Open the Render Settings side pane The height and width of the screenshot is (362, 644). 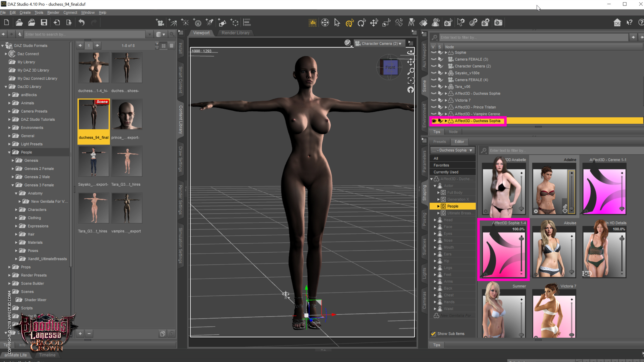[x=180, y=200]
